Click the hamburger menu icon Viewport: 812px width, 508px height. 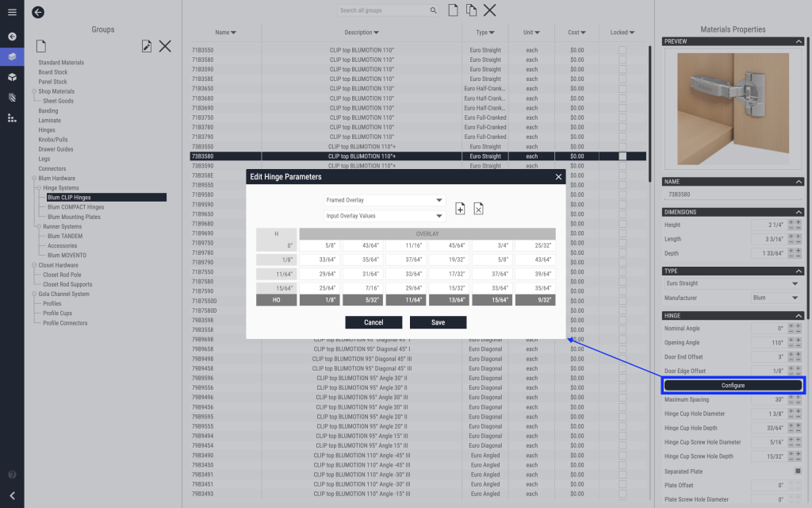point(12,12)
